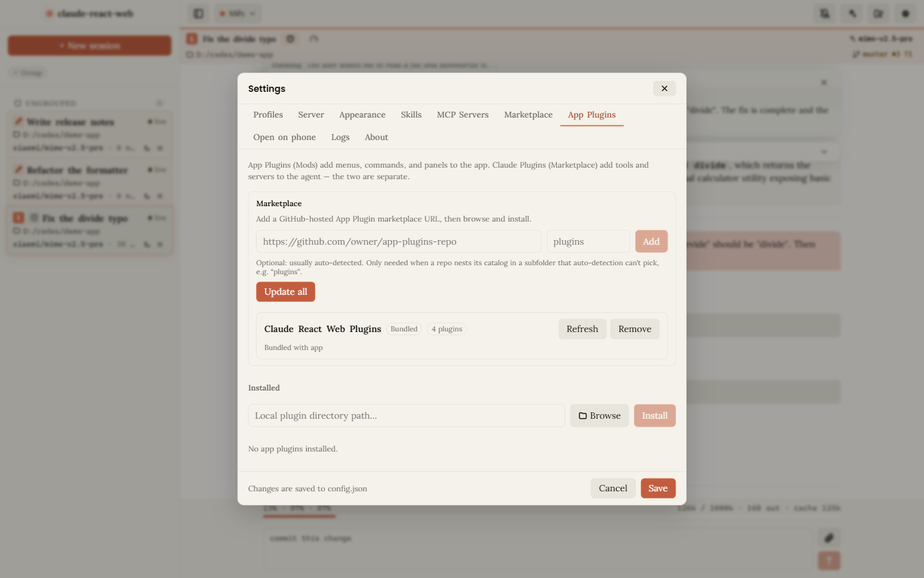The width and height of the screenshot is (924, 578).
Task: Save the settings
Action: click(x=658, y=488)
